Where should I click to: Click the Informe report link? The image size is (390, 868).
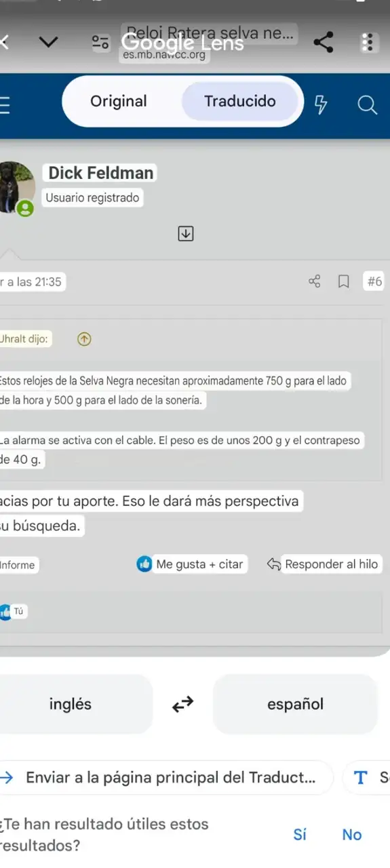click(x=18, y=565)
